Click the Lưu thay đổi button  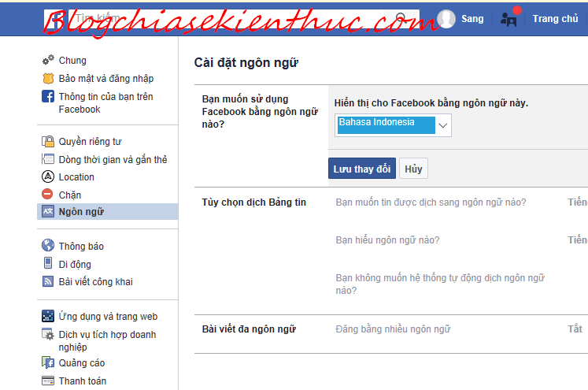pos(362,168)
